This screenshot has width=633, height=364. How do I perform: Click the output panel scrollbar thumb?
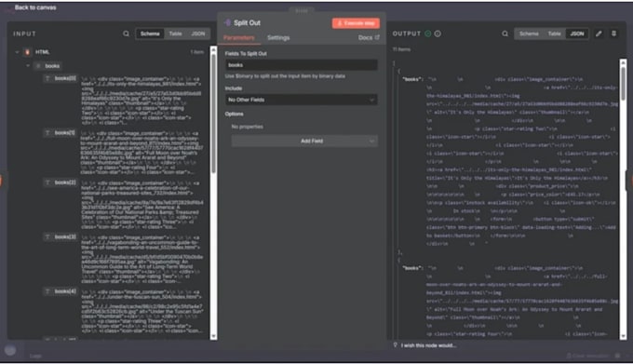[x=624, y=84]
